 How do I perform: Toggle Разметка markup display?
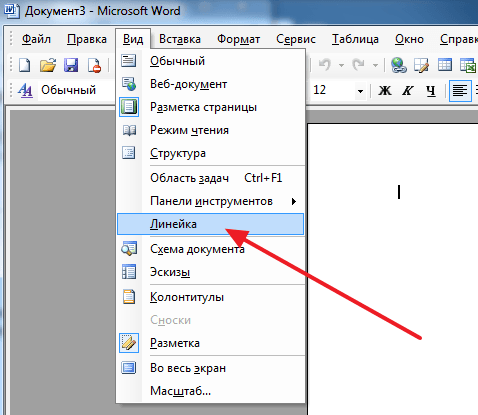point(211,343)
